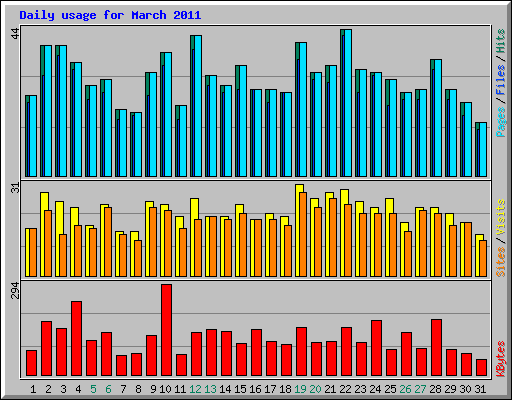Screen dimensions: 512x400
Task: Click day label 3 on the axis
Action: [63, 389]
